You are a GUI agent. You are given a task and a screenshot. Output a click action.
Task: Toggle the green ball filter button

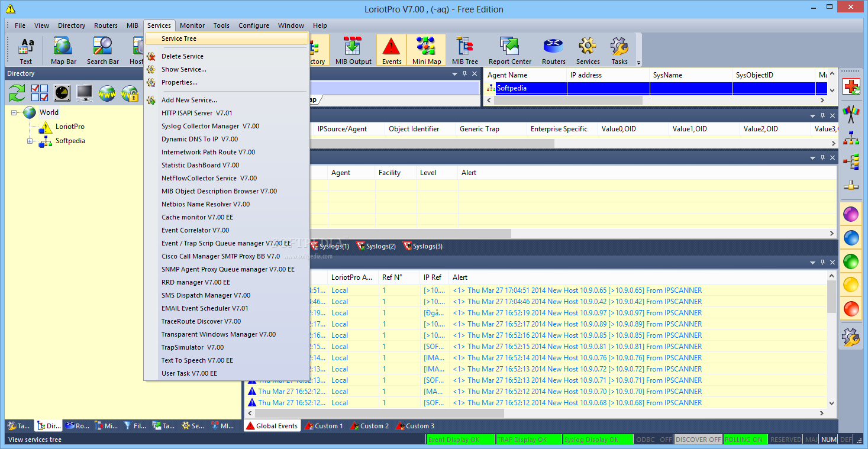[x=851, y=261]
